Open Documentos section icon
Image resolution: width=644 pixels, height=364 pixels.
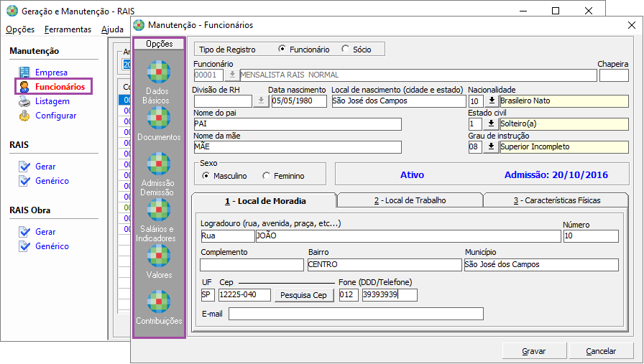159,118
